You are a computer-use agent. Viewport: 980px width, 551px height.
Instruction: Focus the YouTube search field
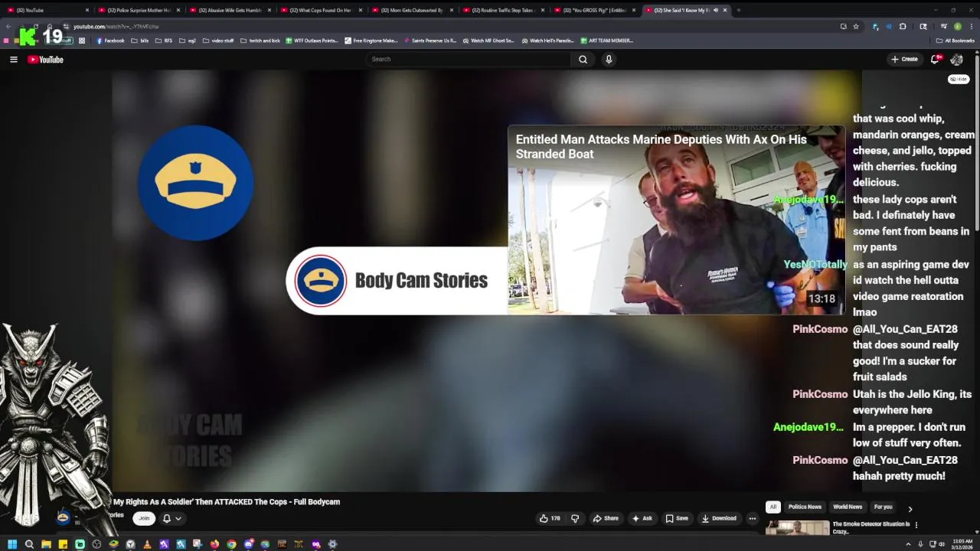[469, 59]
